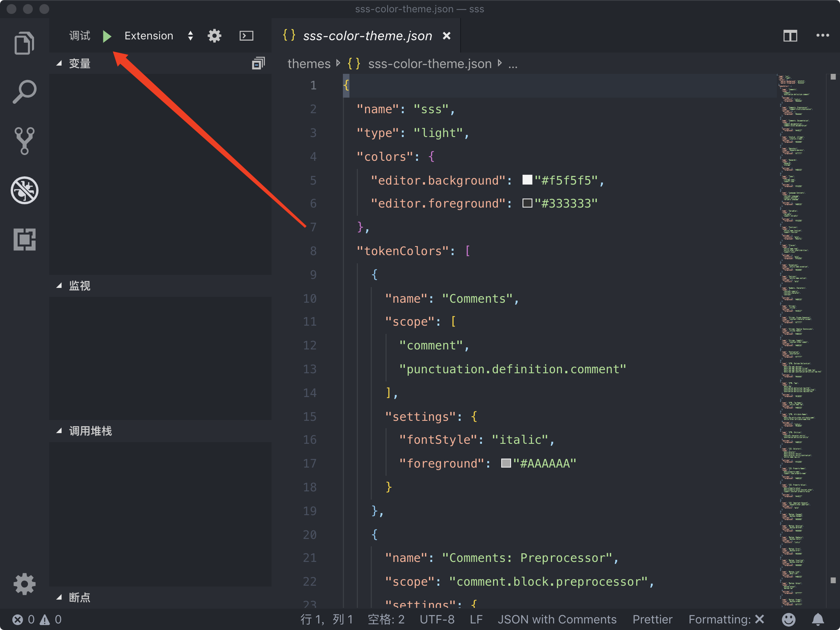Click the smiley feedback icon in status bar
The width and height of the screenshot is (840, 630).
point(790,619)
